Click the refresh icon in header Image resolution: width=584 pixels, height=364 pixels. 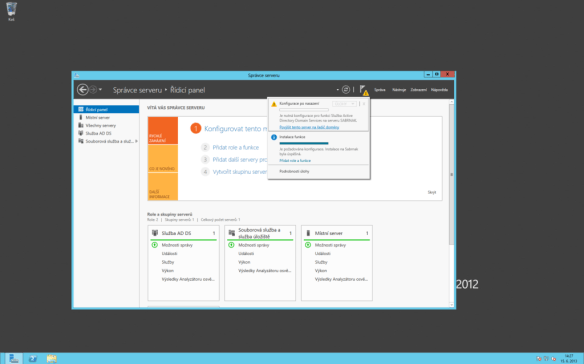point(346,89)
